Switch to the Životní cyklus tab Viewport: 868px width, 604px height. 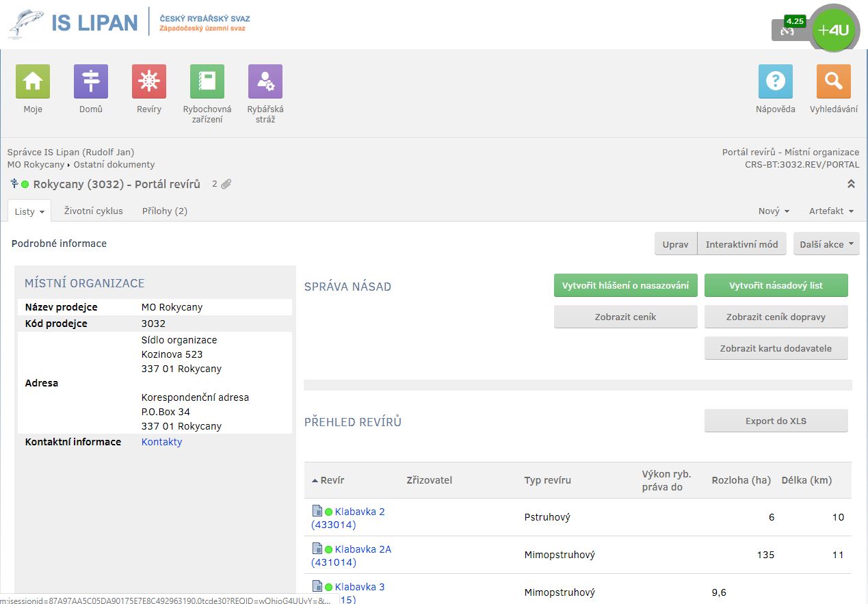(x=94, y=211)
